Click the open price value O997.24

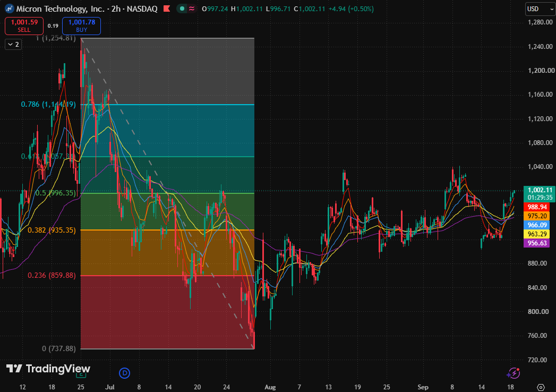[x=215, y=9]
